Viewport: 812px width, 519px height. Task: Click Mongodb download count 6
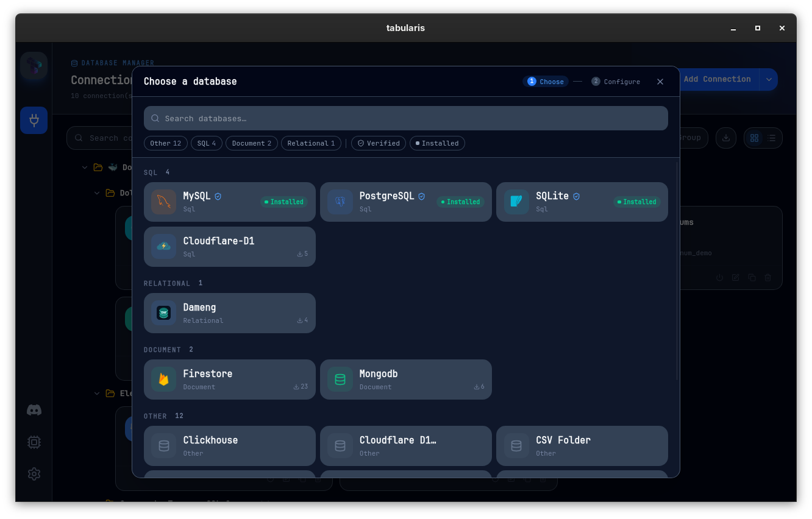tap(479, 387)
